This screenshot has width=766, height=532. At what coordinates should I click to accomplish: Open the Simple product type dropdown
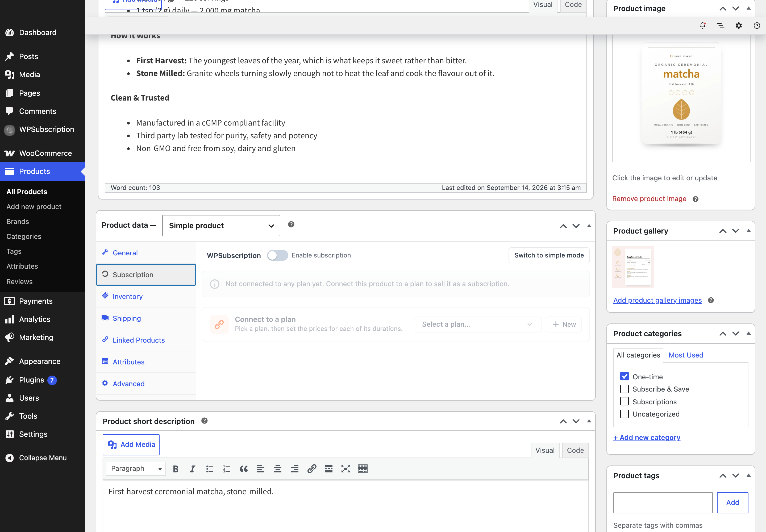coord(221,226)
